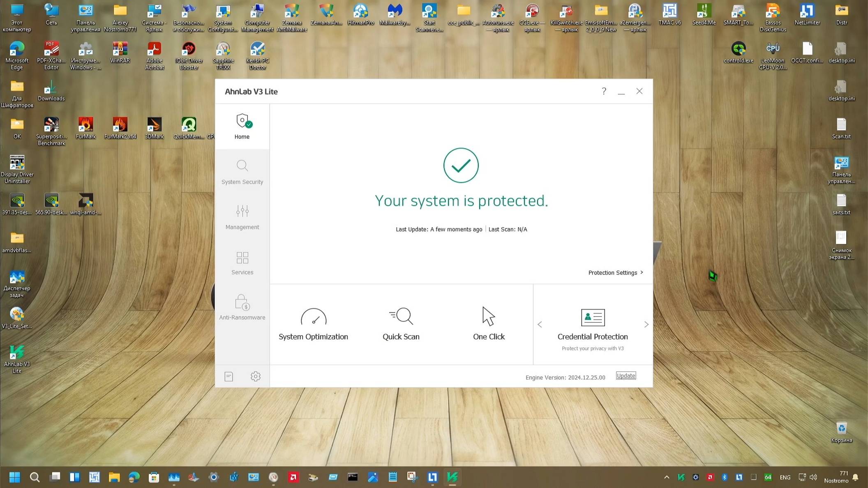Screen dimensions: 868x488
Task: Show previous feature card with left arrow
Action: coord(540,324)
